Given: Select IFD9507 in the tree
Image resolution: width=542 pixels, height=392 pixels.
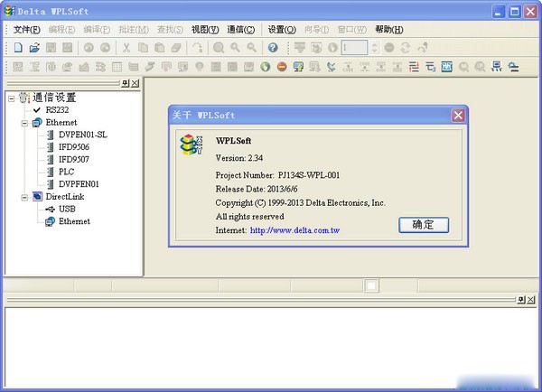Looking at the screenshot, I should click(74, 159).
